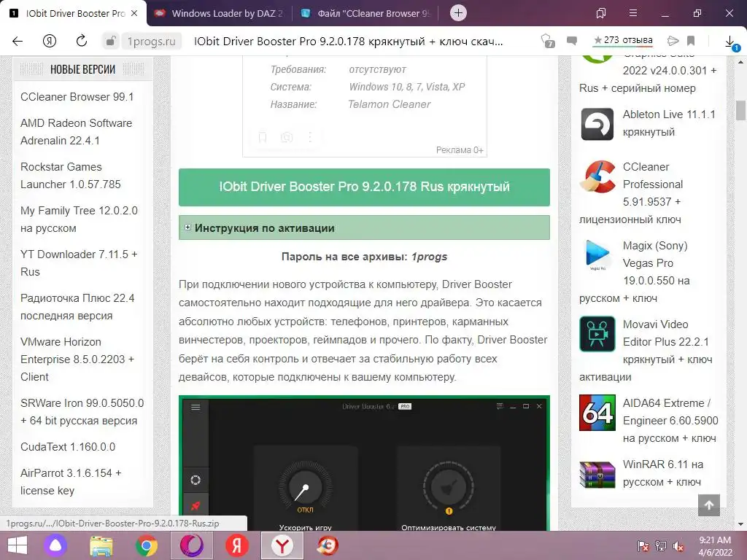Open the tab collections icon in title bar
The height and width of the screenshot is (560, 747).
(601, 13)
